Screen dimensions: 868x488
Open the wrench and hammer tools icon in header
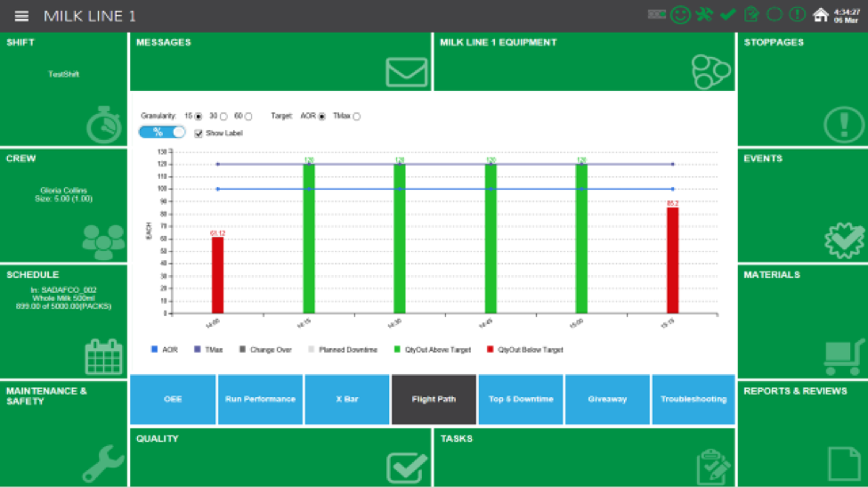click(704, 15)
